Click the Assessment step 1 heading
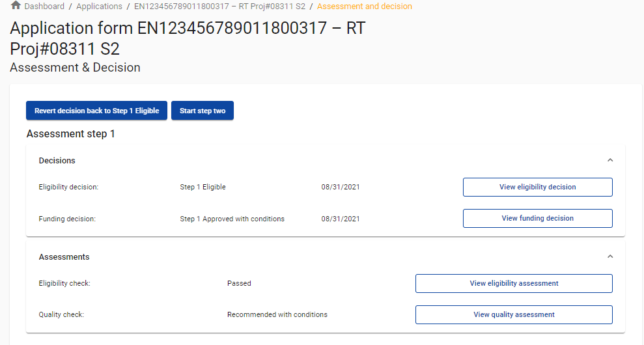 (70, 134)
